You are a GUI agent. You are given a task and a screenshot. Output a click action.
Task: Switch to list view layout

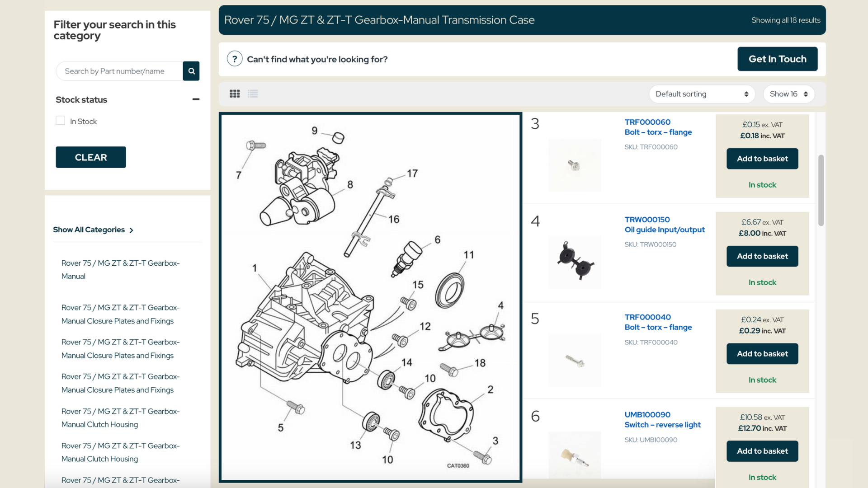tap(253, 94)
